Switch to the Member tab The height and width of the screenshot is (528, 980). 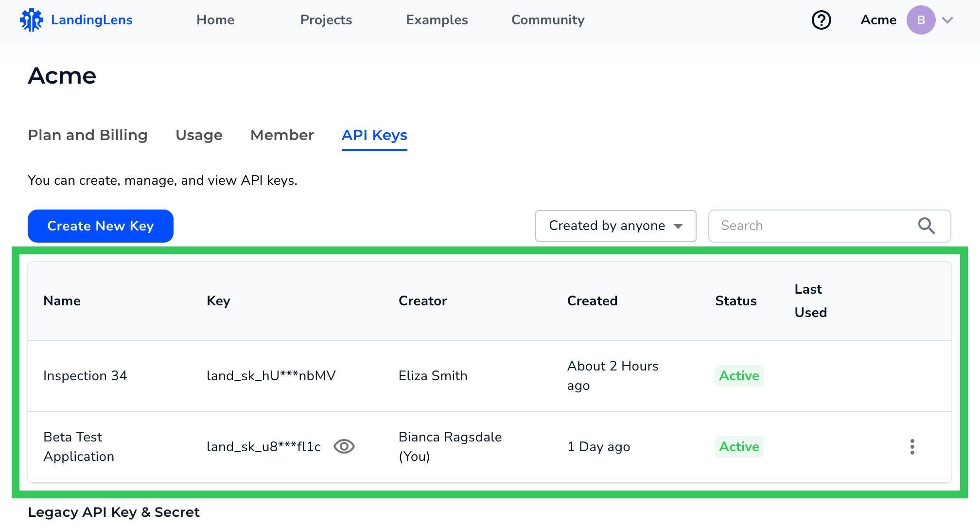pos(282,135)
